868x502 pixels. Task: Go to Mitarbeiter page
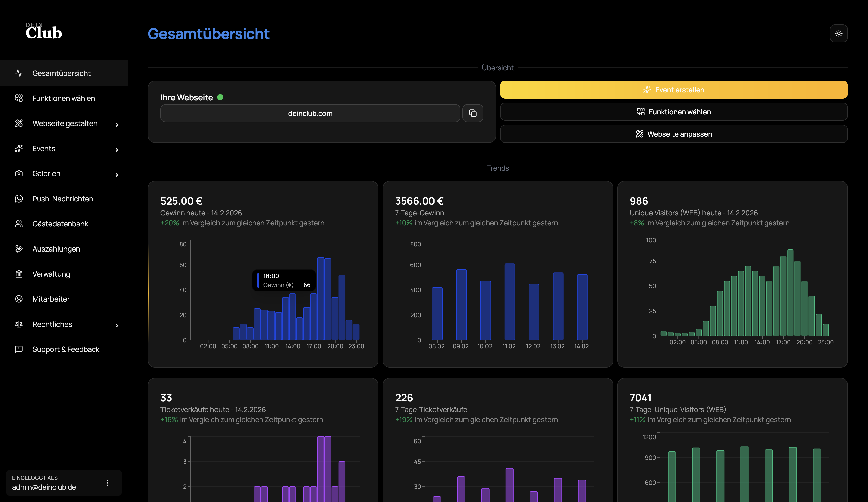[x=64, y=299]
